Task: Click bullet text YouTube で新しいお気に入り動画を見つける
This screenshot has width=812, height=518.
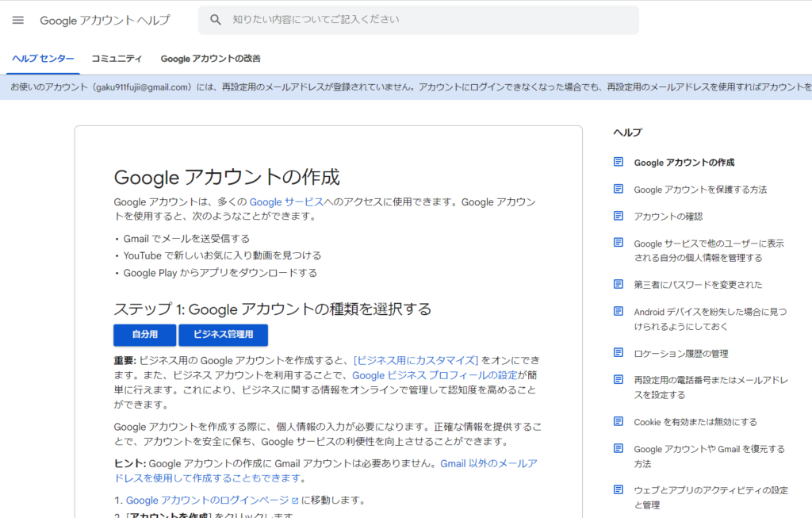Action: click(x=222, y=255)
